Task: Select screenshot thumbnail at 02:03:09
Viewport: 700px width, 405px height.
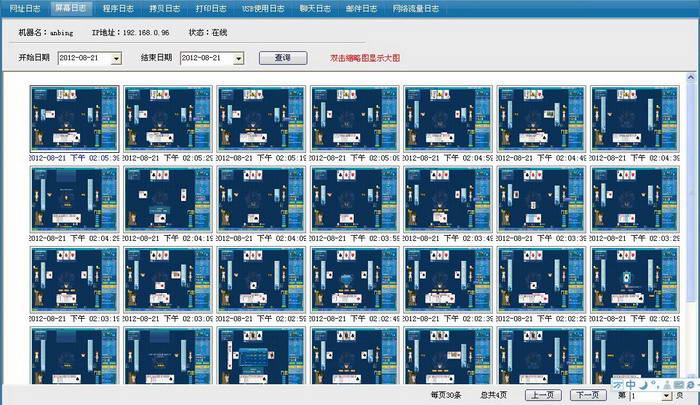Action: (x=168, y=280)
